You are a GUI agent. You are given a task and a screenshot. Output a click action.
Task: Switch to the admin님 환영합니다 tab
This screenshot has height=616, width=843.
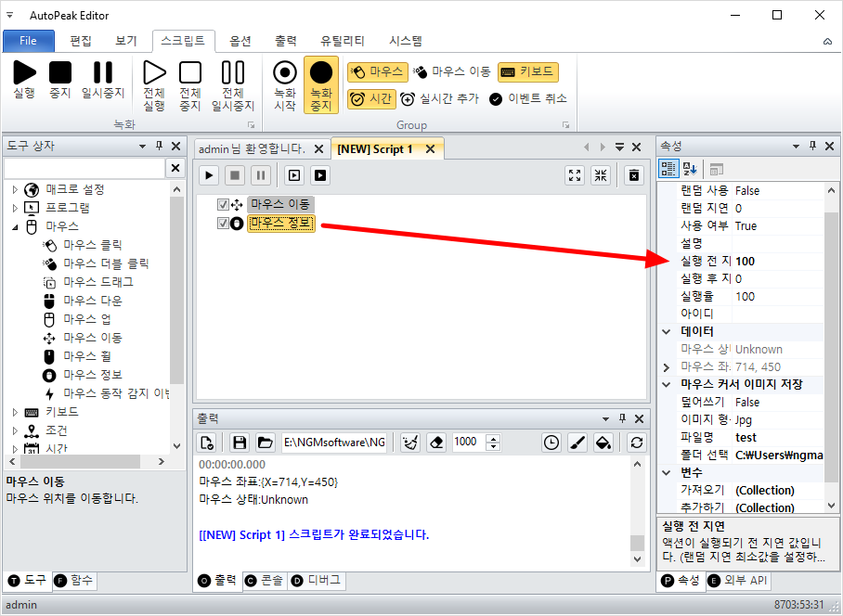point(252,148)
